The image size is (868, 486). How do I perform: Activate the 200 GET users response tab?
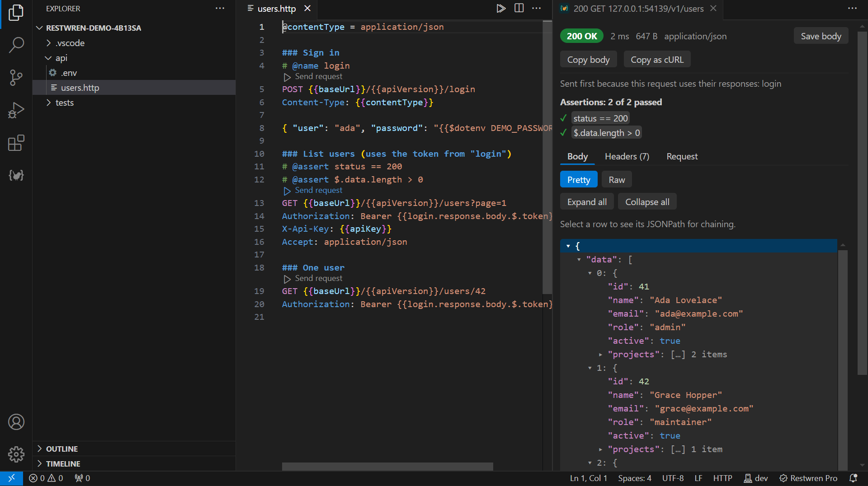638,9
